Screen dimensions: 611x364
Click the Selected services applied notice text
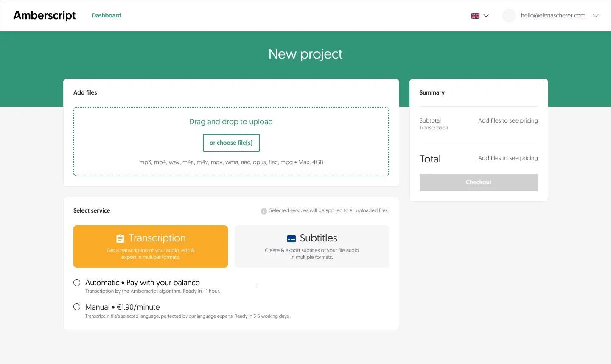(329, 210)
